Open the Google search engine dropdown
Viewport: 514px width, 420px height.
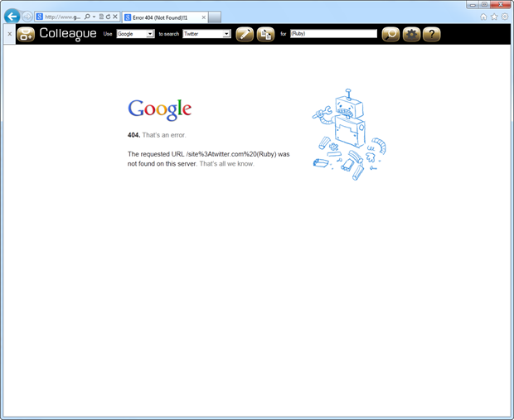click(135, 34)
